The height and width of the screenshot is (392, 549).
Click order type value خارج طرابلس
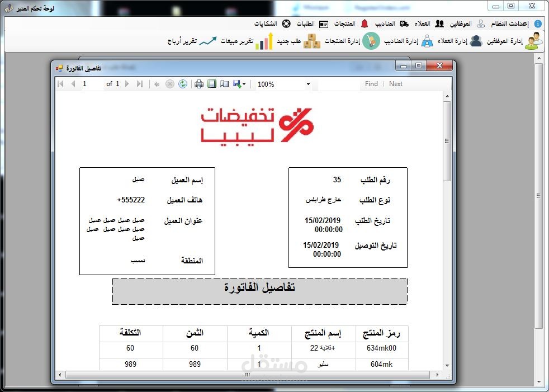(x=324, y=200)
